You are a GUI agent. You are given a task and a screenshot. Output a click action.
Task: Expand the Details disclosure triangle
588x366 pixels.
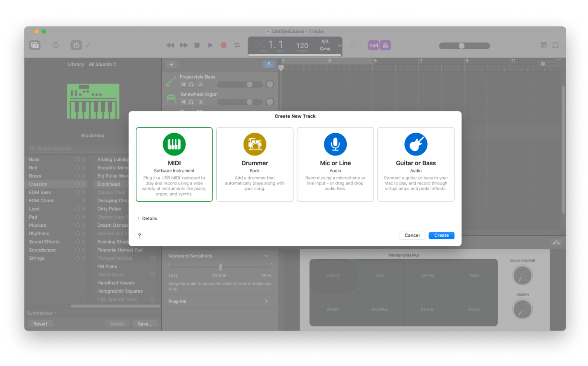[x=138, y=218]
